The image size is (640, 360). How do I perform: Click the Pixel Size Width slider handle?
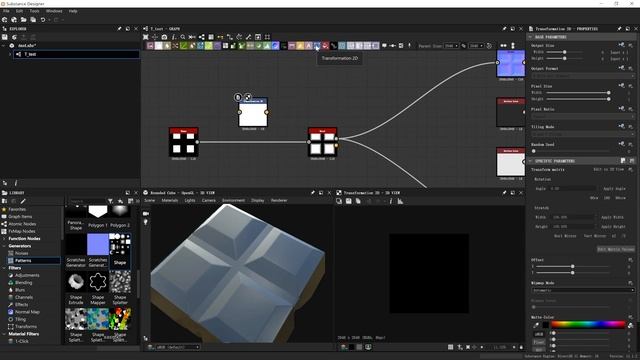click(609, 93)
